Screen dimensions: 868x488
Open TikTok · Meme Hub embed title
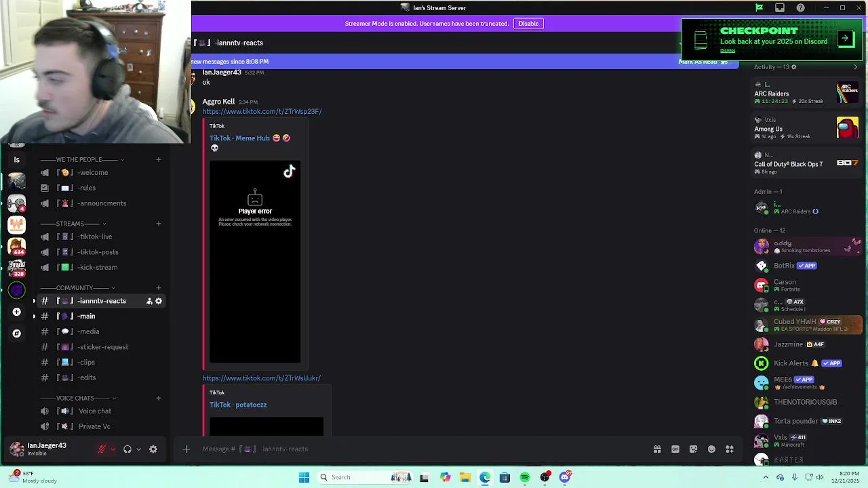[x=250, y=138]
